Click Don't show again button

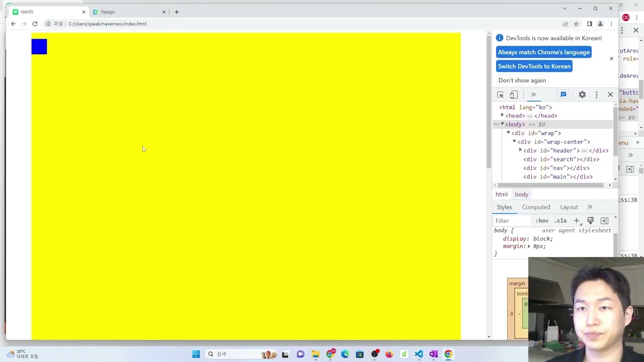pos(522,80)
